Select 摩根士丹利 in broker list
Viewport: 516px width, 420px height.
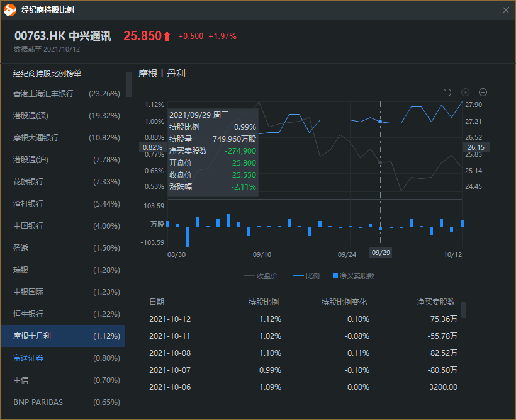pos(62,336)
